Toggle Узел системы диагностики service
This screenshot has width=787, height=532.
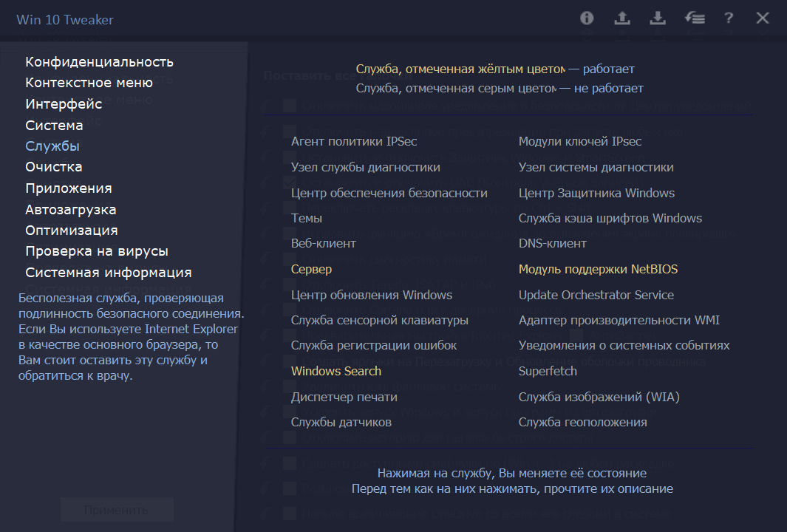[596, 167]
